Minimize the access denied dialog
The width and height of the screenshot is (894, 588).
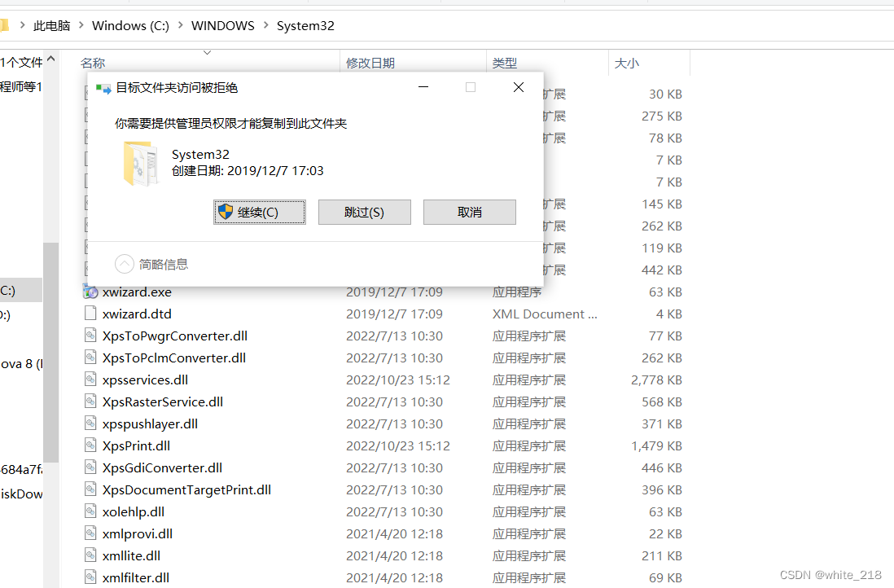coord(423,87)
